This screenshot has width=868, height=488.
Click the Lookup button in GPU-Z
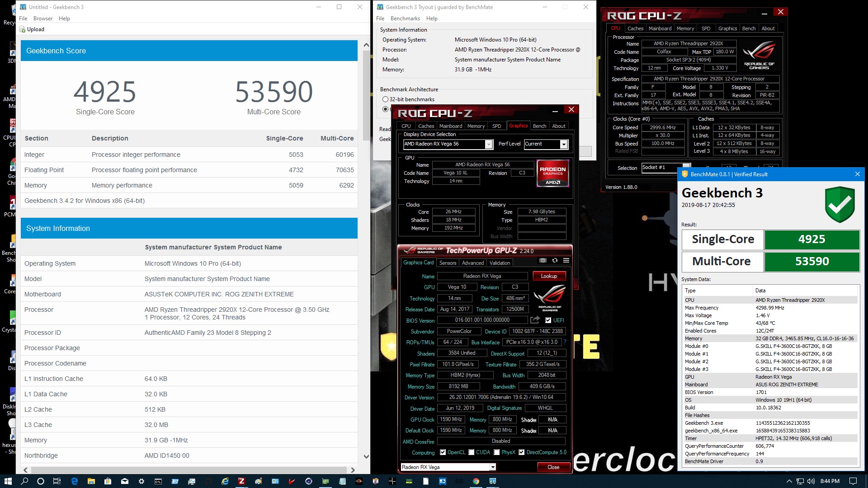pos(549,276)
